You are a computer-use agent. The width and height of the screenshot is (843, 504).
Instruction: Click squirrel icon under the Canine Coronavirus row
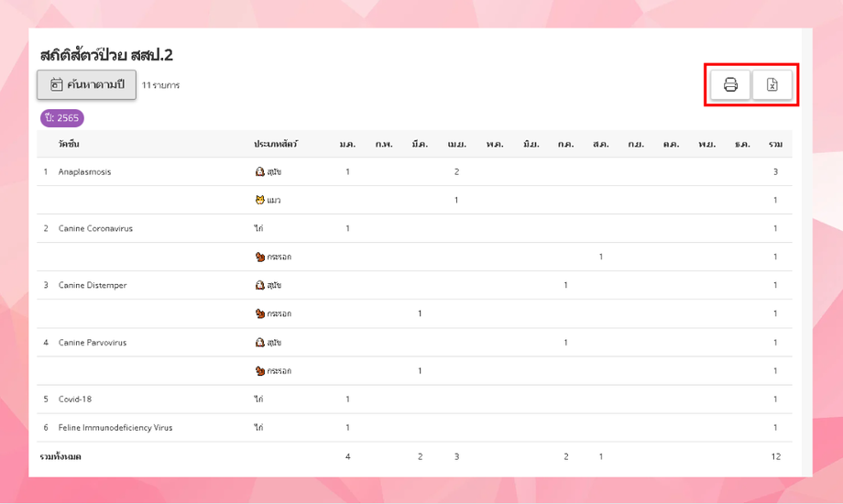coord(259,257)
